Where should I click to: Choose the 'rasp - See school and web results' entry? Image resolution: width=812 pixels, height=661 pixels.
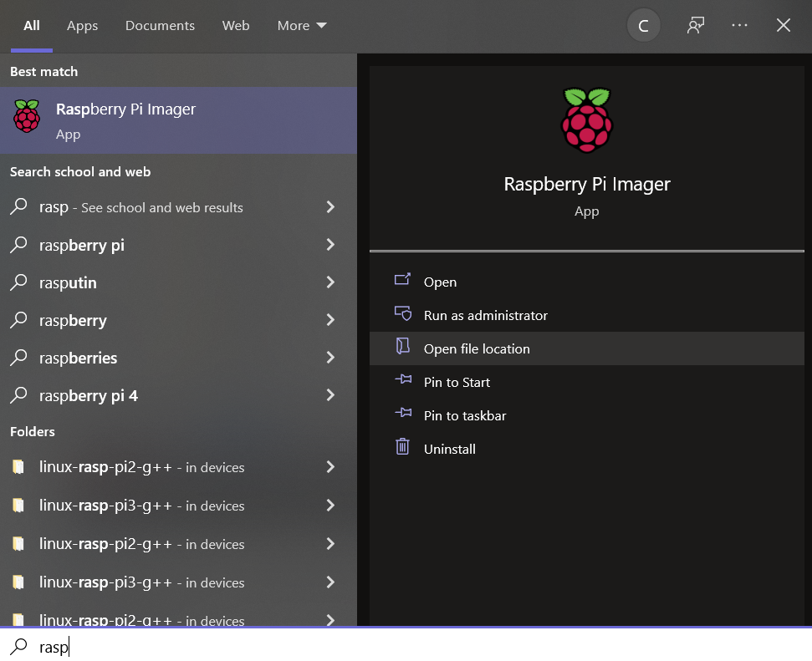pyautogui.click(x=178, y=207)
